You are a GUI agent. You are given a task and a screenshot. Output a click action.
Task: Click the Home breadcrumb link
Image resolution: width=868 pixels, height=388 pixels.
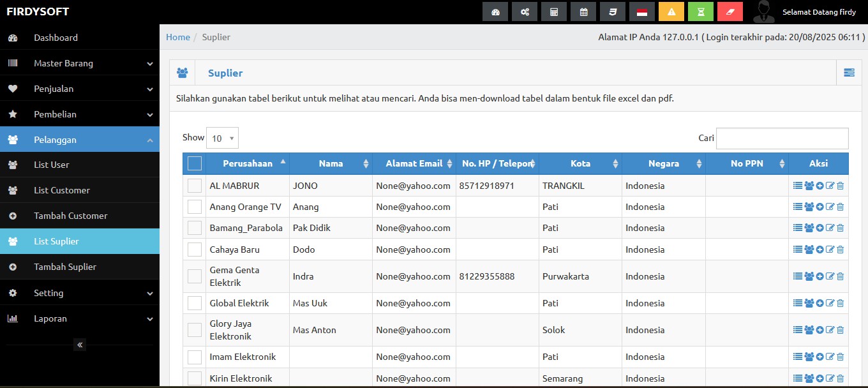pos(178,37)
